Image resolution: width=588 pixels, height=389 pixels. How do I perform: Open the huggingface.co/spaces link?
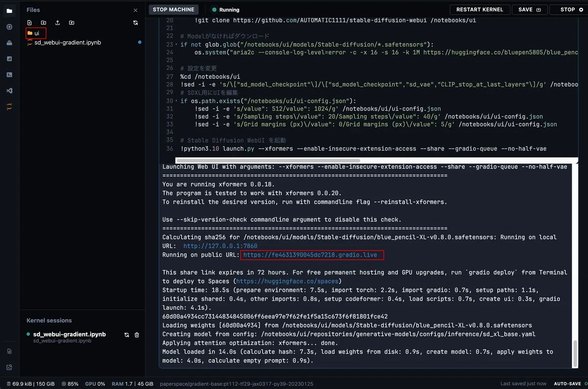pyautogui.click(x=287, y=281)
